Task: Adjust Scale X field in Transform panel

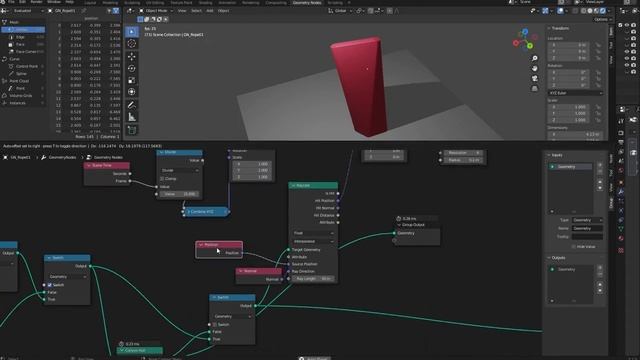Action: 568,107
